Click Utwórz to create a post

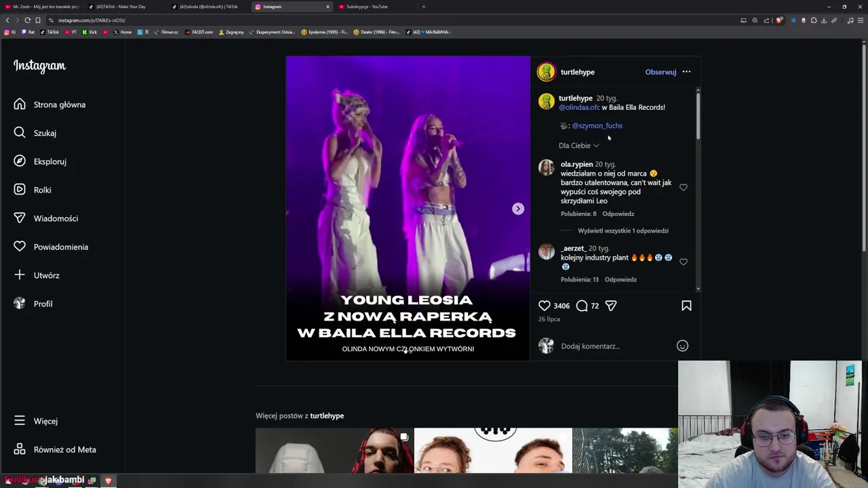click(x=37, y=275)
